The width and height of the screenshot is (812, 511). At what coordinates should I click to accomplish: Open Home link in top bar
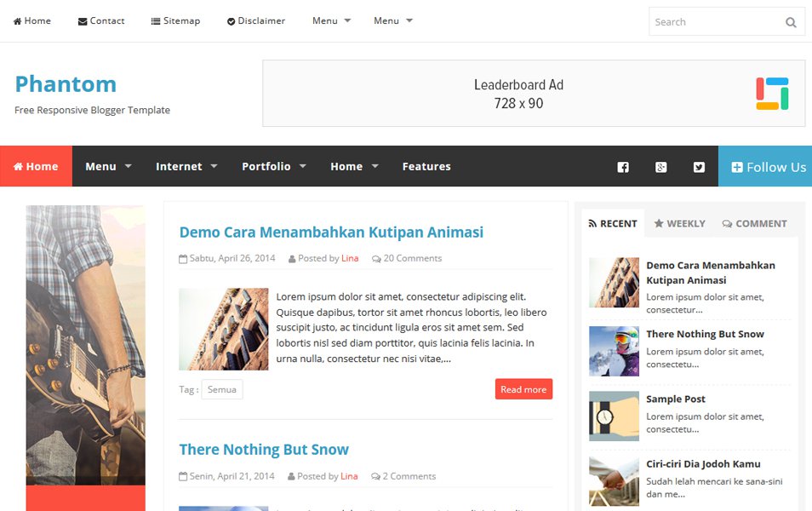pyautogui.click(x=32, y=20)
